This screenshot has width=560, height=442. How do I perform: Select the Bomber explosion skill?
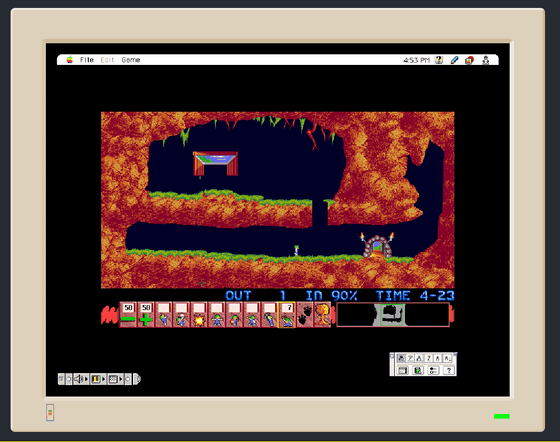click(x=199, y=315)
